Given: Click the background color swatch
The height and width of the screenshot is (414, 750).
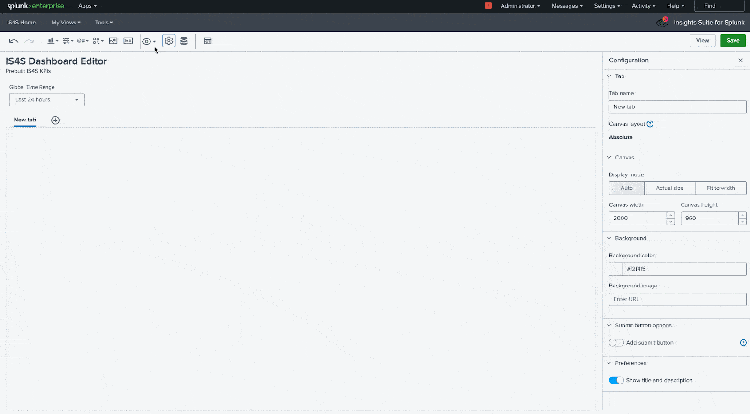Looking at the screenshot, I should (616, 269).
